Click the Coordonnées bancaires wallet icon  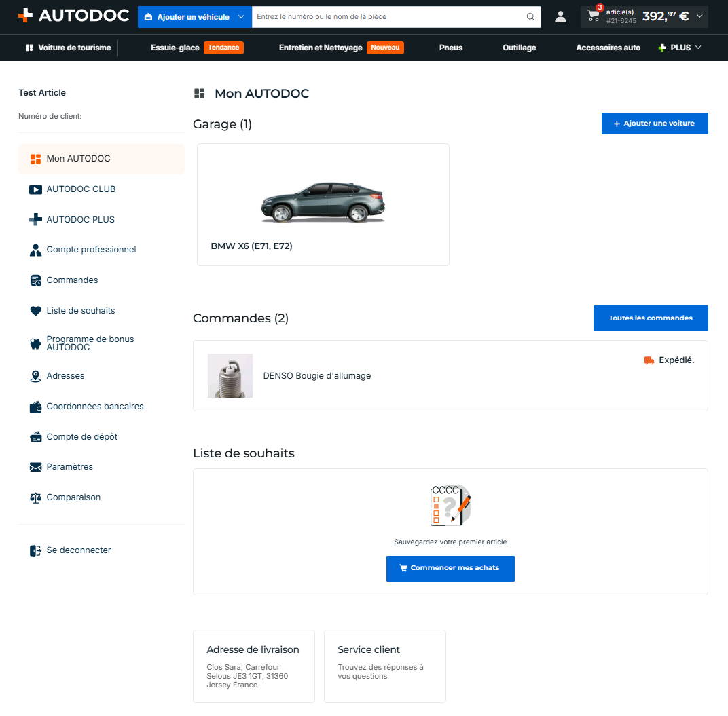[x=35, y=407]
